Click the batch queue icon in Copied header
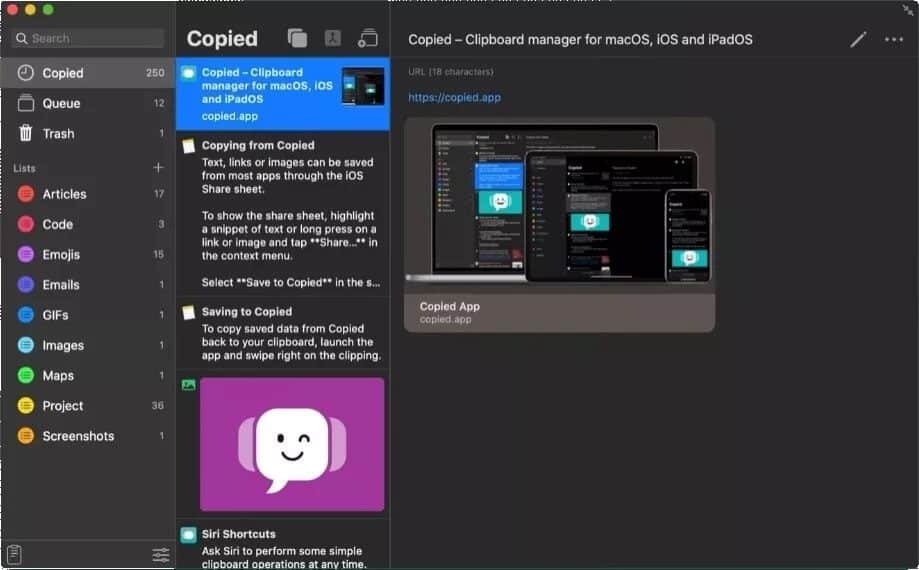Image resolution: width=919 pixels, height=570 pixels. tap(367, 38)
